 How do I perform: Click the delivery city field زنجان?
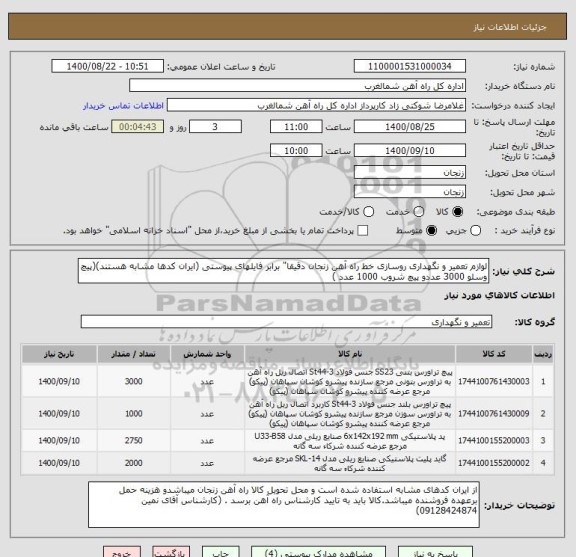point(410,192)
